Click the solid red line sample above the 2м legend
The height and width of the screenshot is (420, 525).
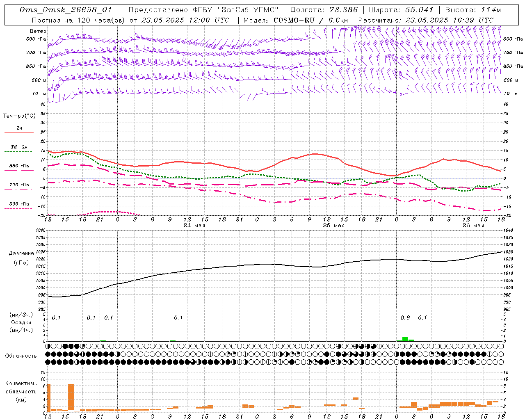(19, 133)
